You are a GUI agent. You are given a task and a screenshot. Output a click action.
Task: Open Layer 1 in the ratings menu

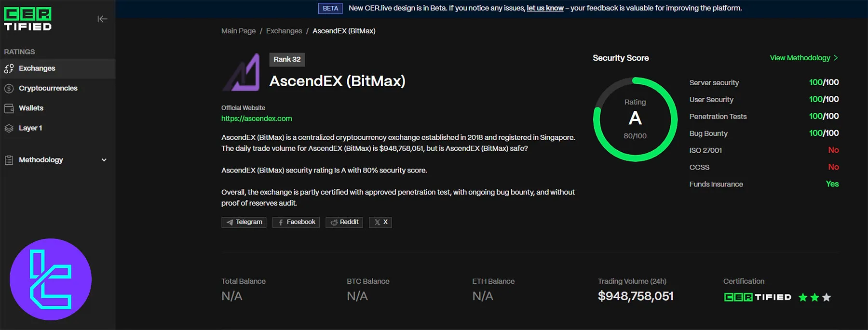tap(58, 128)
